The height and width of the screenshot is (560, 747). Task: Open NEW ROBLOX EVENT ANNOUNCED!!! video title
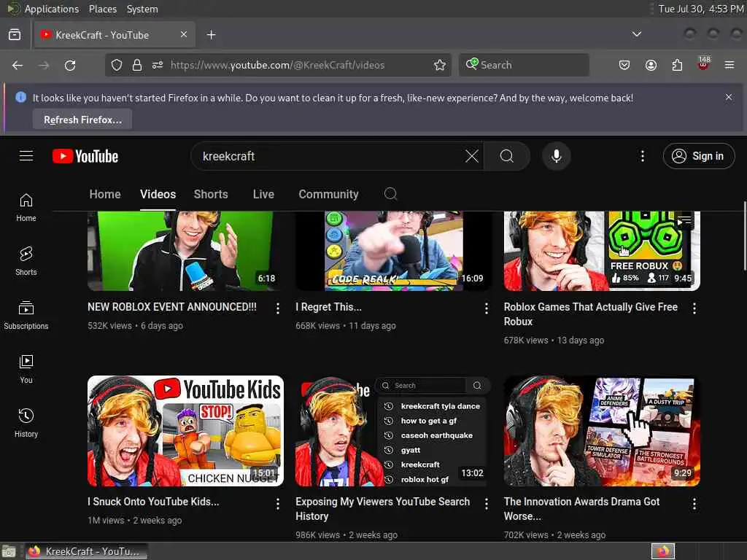(172, 307)
